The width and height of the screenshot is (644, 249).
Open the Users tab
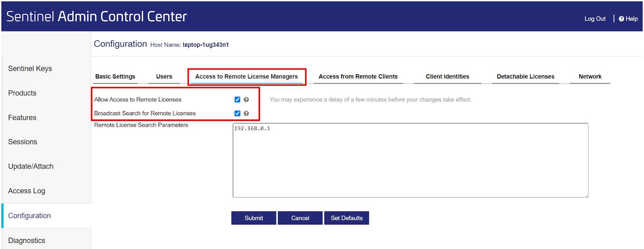[164, 76]
